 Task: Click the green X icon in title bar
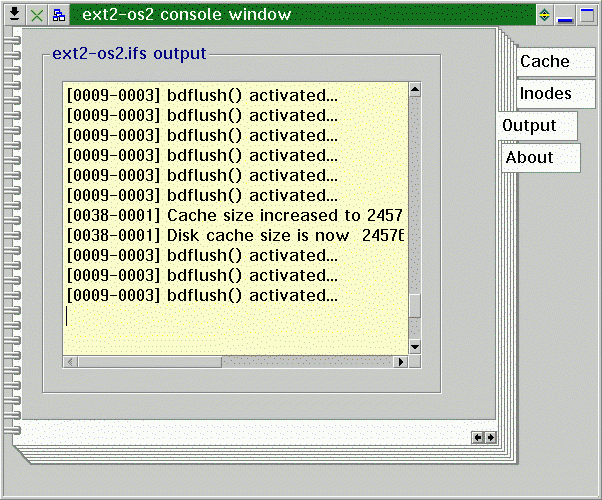[x=37, y=15]
